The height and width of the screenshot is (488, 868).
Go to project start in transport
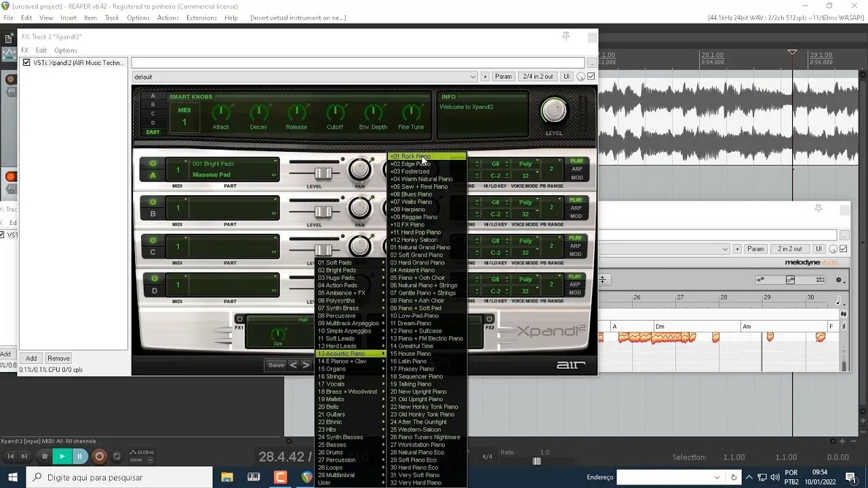tap(11, 456)
